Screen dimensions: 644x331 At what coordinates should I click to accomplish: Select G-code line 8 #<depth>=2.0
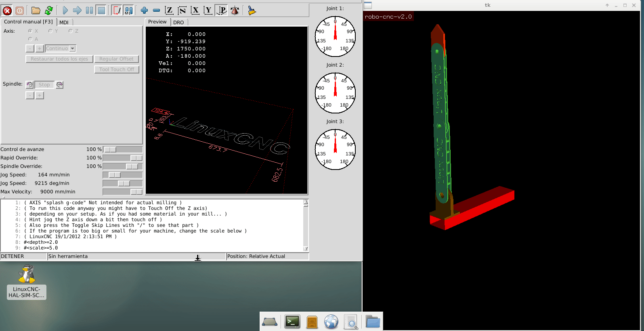pos(40,242)
